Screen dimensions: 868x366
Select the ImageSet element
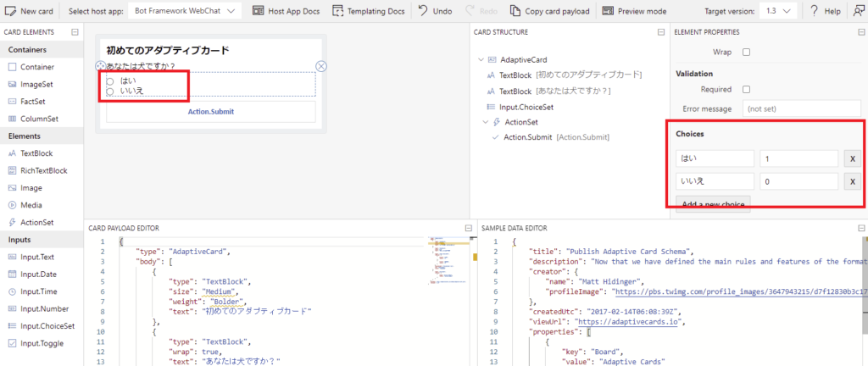36,84
